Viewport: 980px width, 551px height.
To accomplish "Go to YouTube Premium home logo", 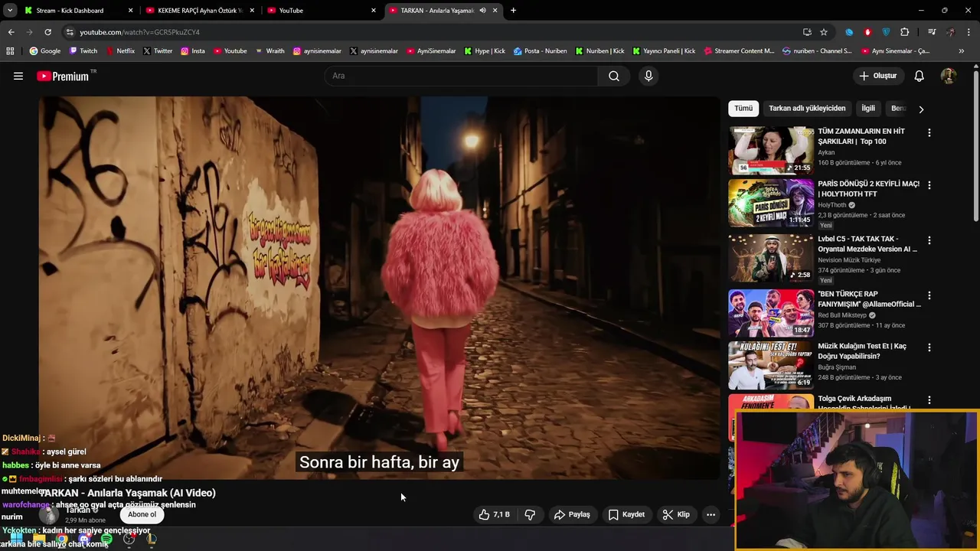I will point(64,76).
